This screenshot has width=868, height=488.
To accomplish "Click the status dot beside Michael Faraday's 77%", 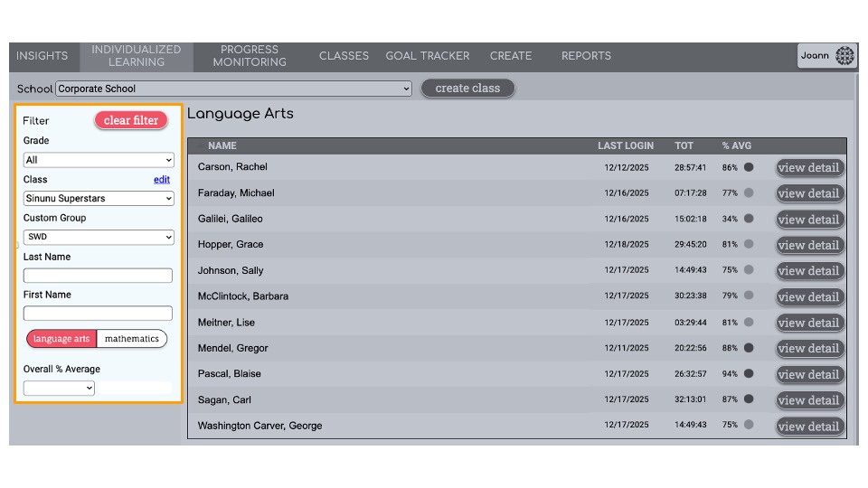I will coord(749,192).
